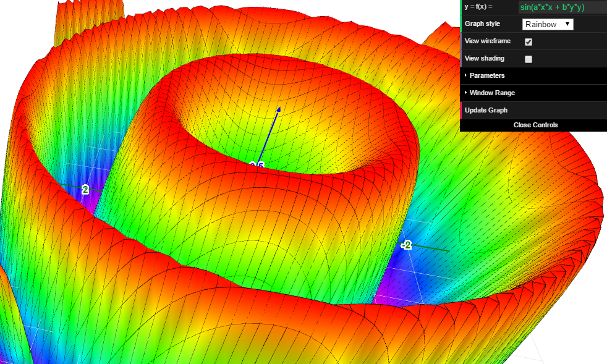
Task: Click the Update Graph button
Action: (x=486, y=110)
